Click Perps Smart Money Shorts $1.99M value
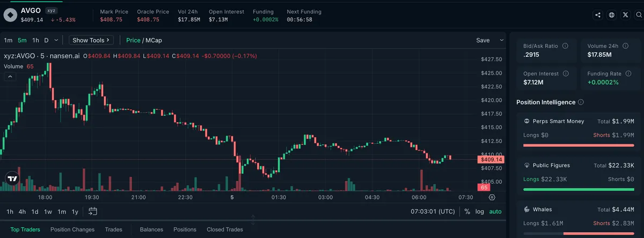 pyautogui.click(x=623, y=135)
